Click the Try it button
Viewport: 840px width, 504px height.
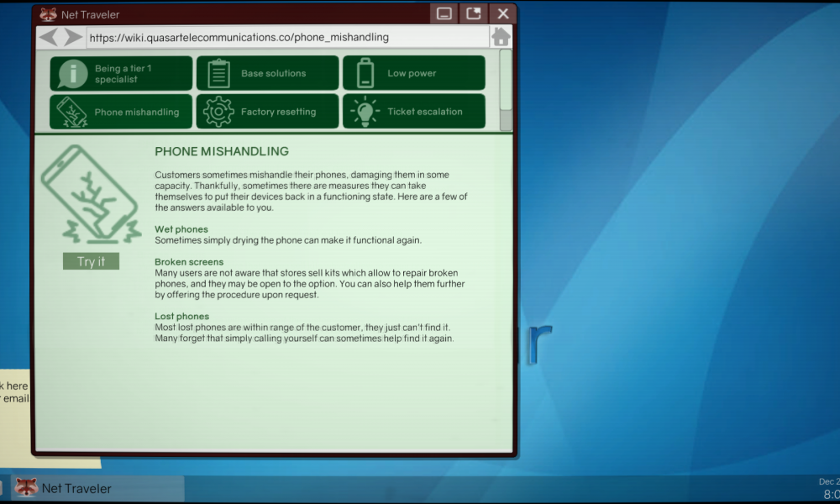(91, 261)
